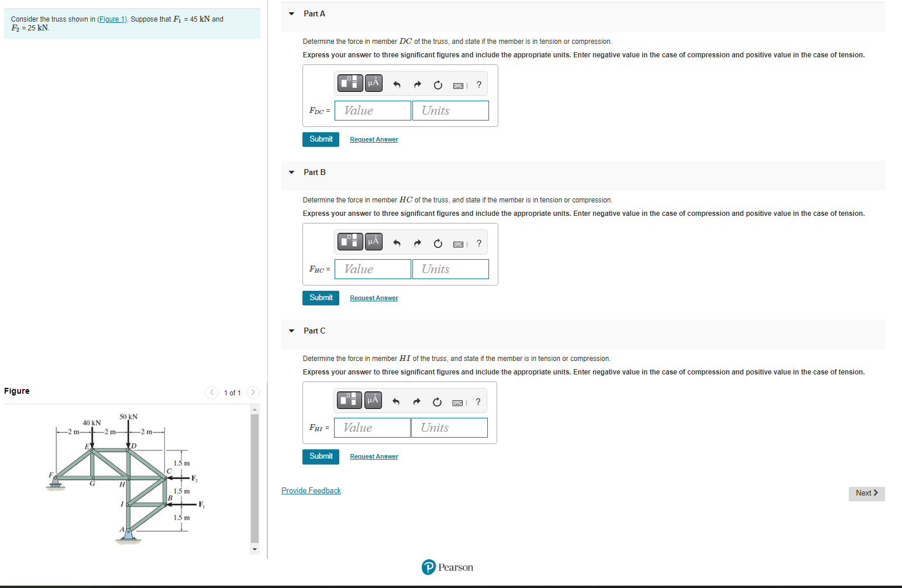
Task: Click figure scrollbar down arrow
Action: (x=254, y=549)
